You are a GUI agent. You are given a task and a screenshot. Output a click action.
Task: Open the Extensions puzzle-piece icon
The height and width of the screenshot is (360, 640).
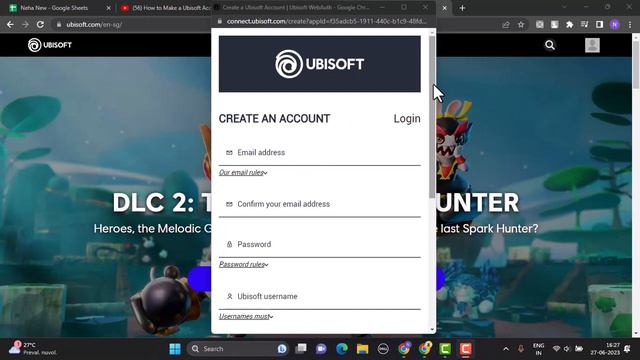click(x=569, y=24)
